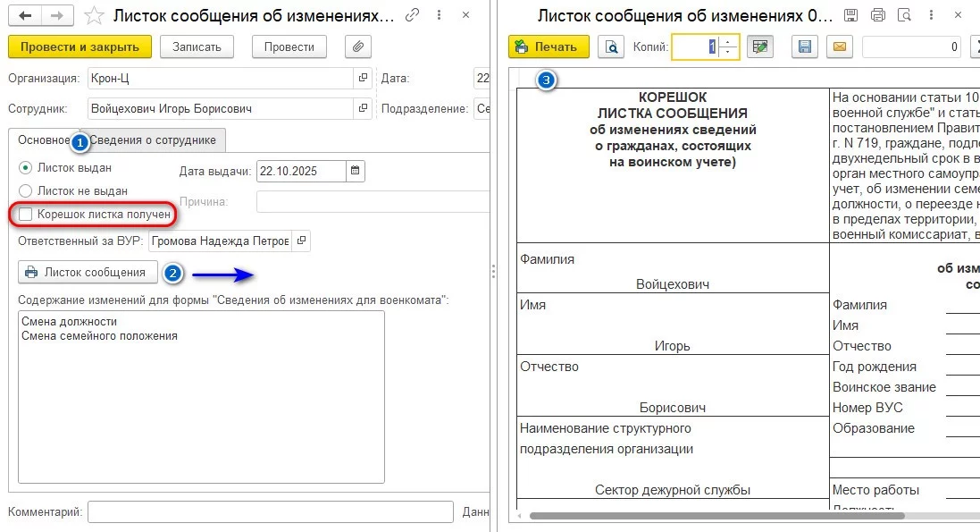Open the more actions menu in left window
Viewport: 980px width, 532px height.
pyautogui.click(x=440, y=15)
